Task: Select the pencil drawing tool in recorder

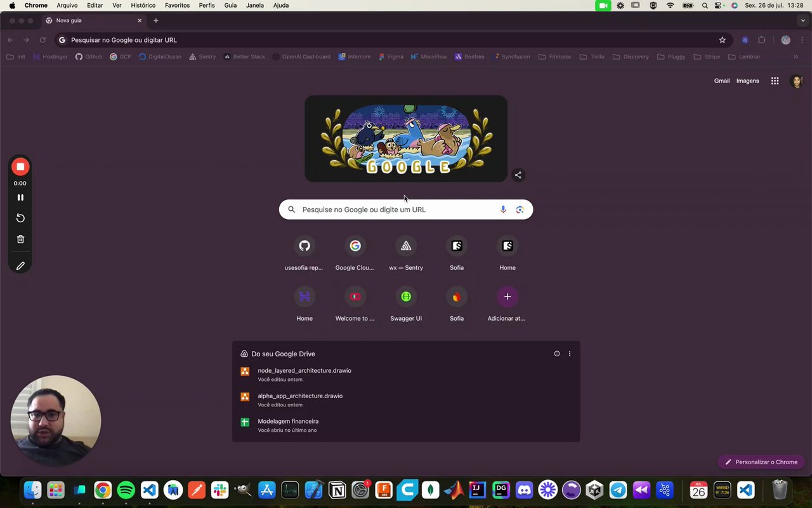Action: tap(20, 266)
